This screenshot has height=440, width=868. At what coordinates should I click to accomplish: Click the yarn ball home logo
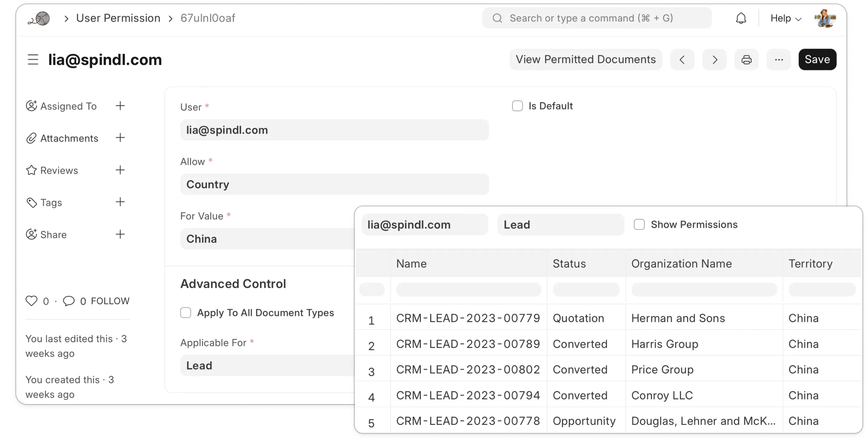pyautogui.click(x=39, y=19)
